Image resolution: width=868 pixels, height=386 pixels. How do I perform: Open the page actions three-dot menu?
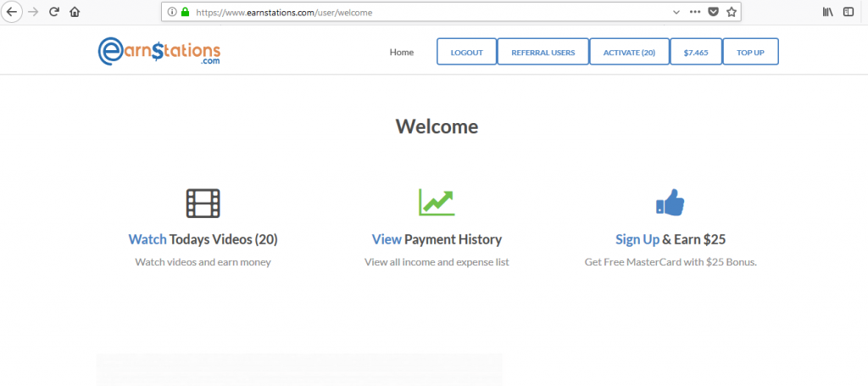(695, 13)
